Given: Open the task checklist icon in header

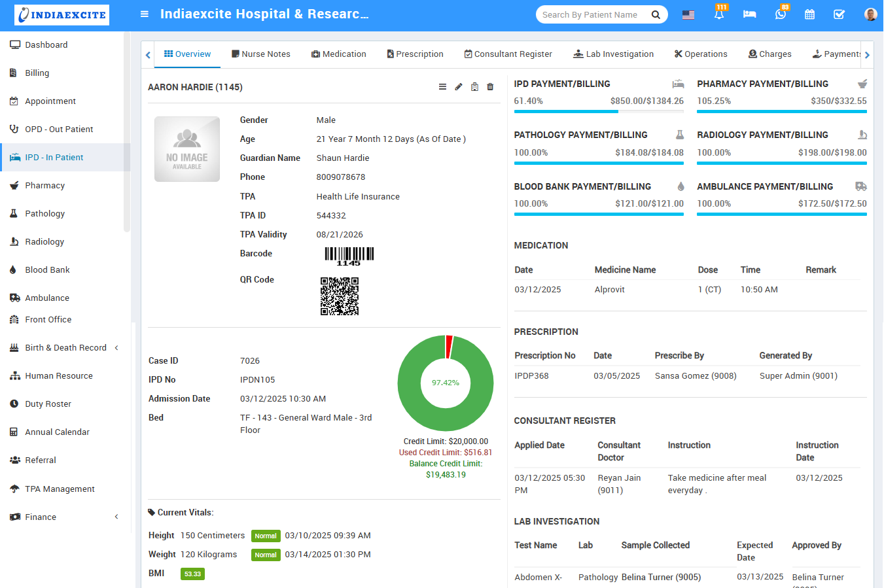Looking at the screenshot, I should [x=839, y=14].
